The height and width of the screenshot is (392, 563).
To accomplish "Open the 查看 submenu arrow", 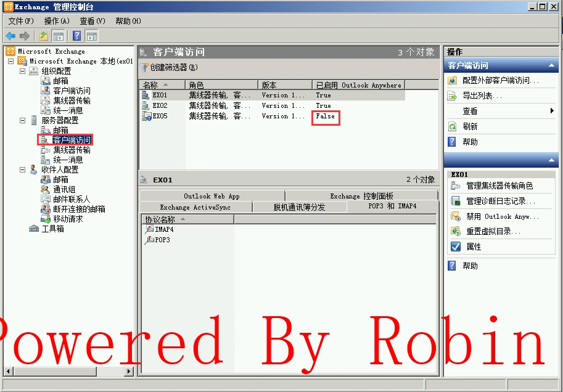I will 553,111.
